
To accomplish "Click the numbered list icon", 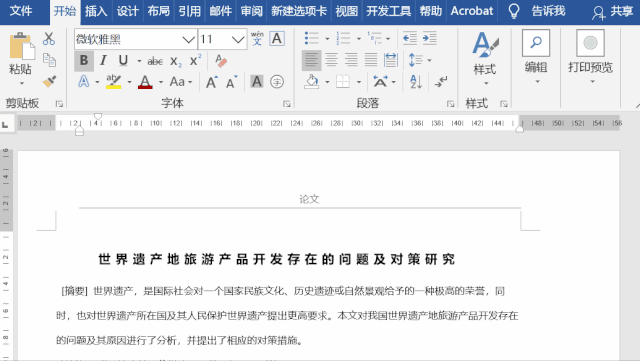I will tap(343, 38).
